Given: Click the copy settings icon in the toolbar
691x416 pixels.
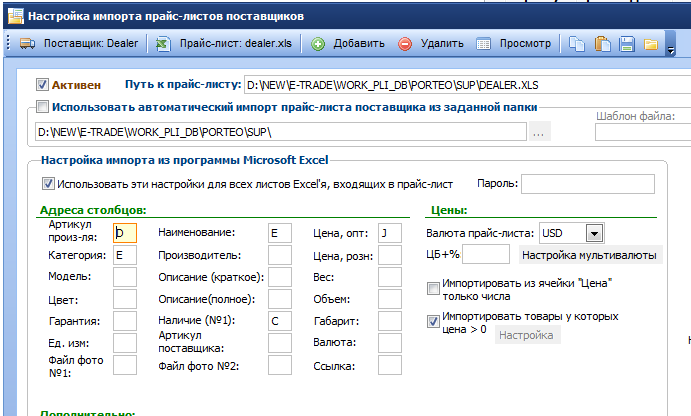Looking at the screenshot, I should pos(576,44).
